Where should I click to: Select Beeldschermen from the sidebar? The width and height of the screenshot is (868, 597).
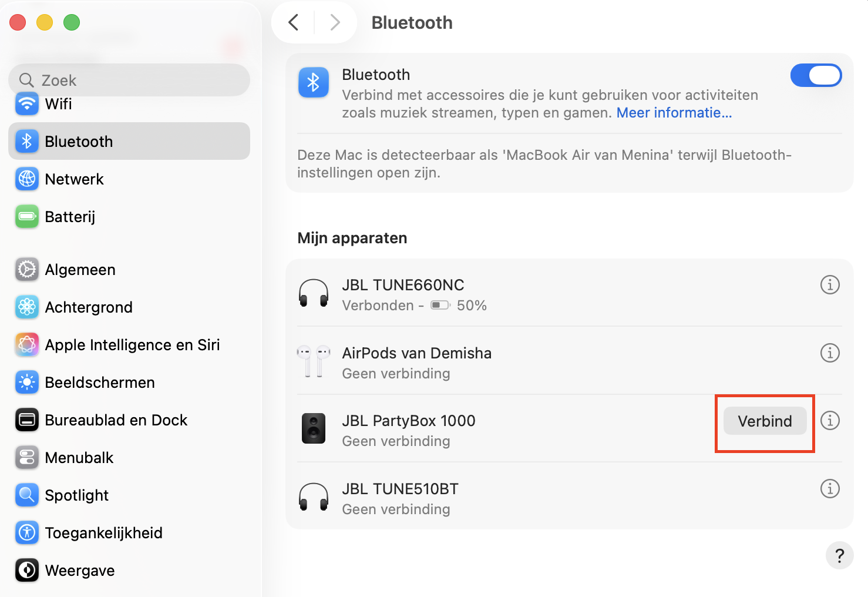pyautogui.click(x=98, y=382)
